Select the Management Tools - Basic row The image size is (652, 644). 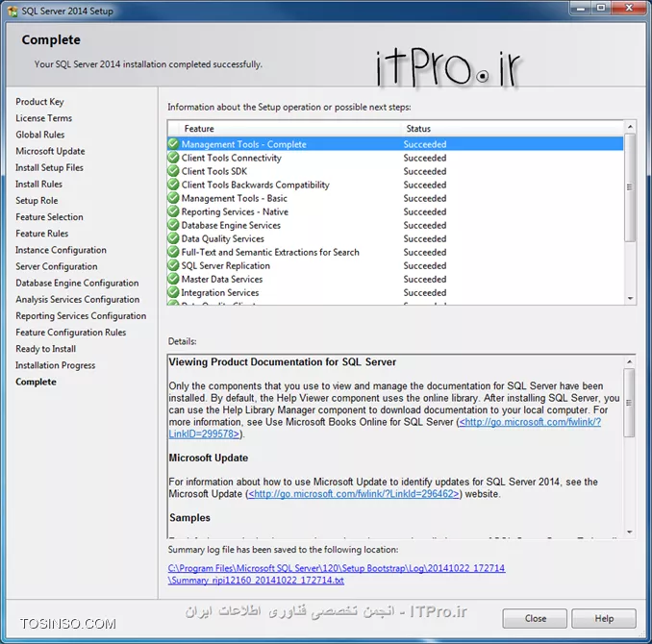[x=395, y=198]
